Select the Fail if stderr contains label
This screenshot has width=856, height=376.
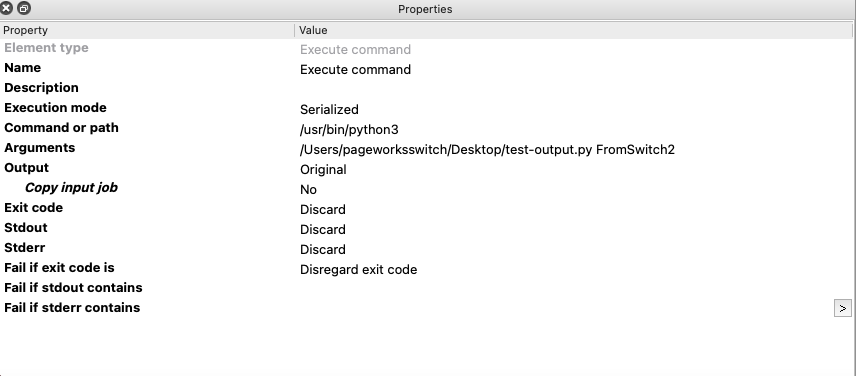[72, 308]
